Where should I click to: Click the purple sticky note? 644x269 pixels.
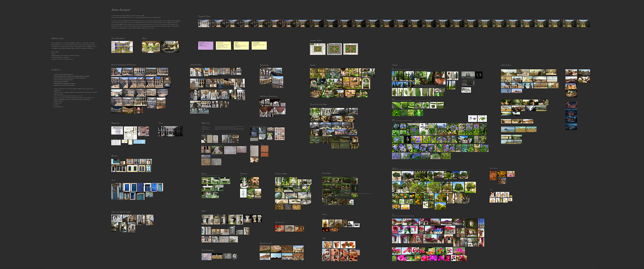coord(206,46)
